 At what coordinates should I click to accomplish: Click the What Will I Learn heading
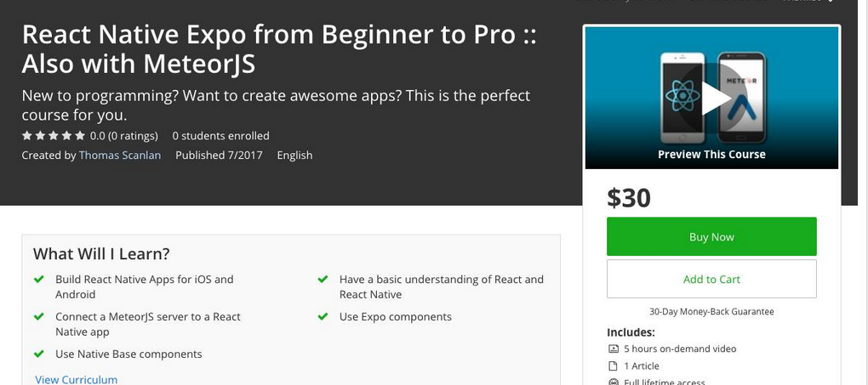(101, 253)
